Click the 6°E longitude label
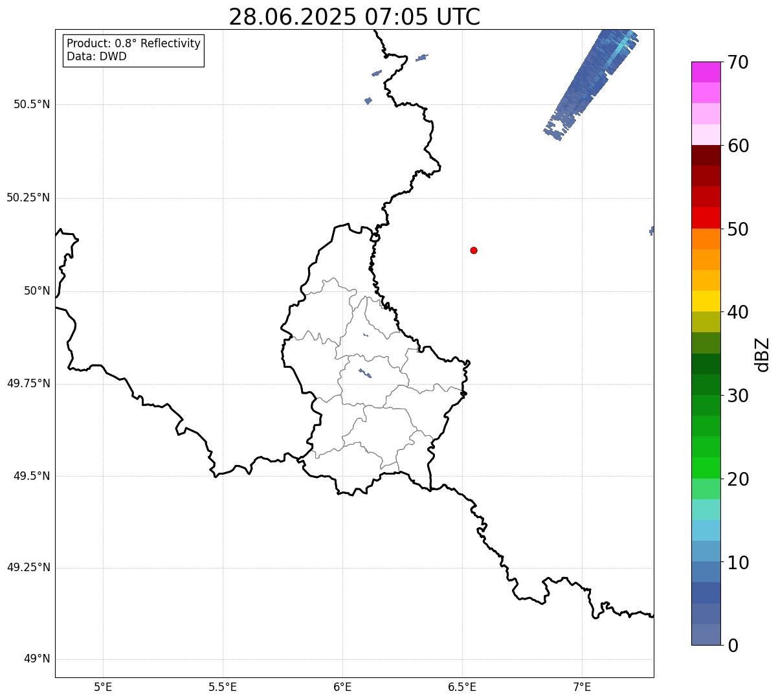778x700 pixels. click(x=342, y=686)
